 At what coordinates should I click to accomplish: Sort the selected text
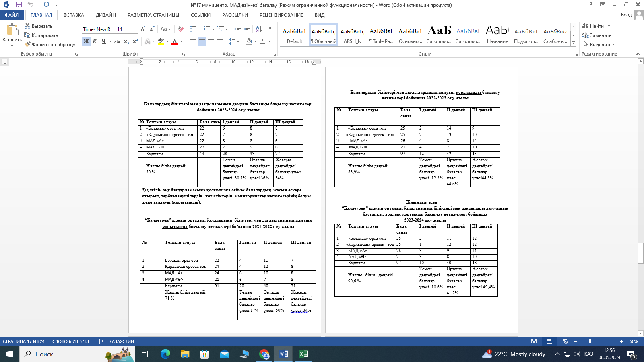coord(259,29)
